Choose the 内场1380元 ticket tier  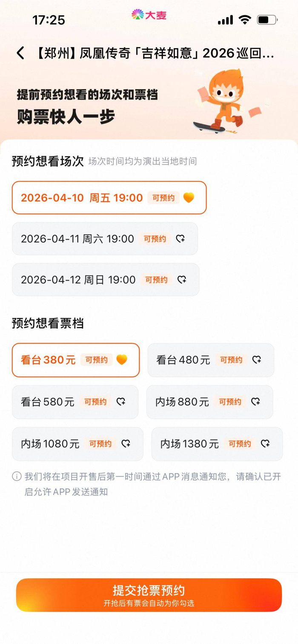190,444
